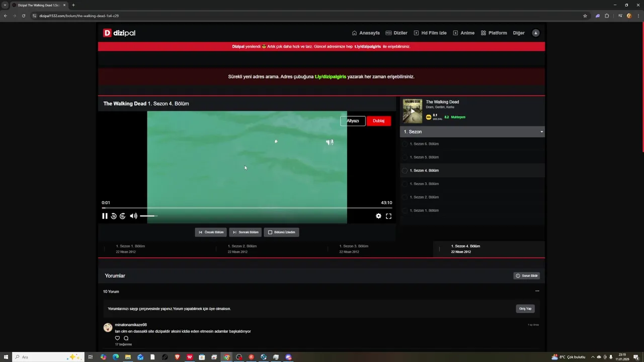Pause the video playback
The height and width of the screenshot is (362, 644).
105,216
